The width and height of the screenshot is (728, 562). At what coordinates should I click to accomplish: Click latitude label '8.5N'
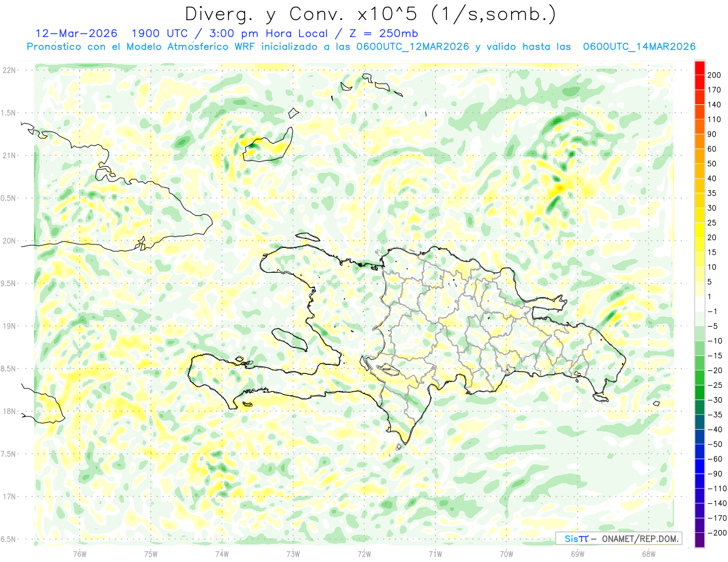(8, 369)
